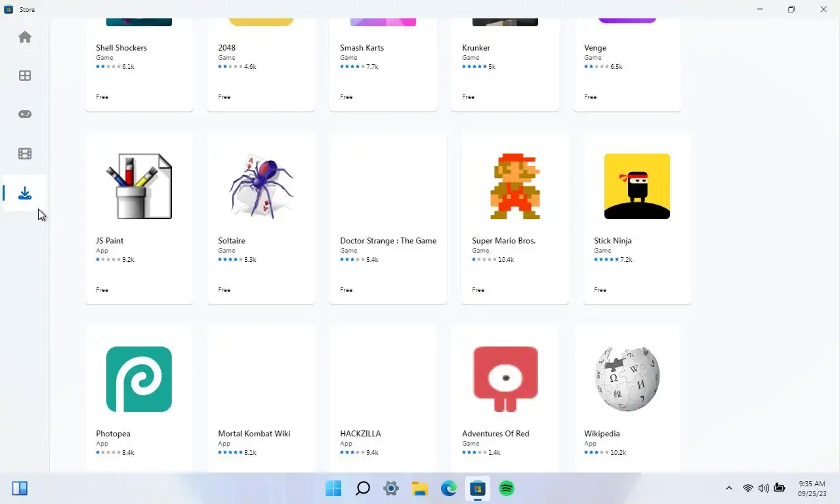Click Free price on Shell Shockers card
Screen dimensions: 840x504
(x=102, y=97)
